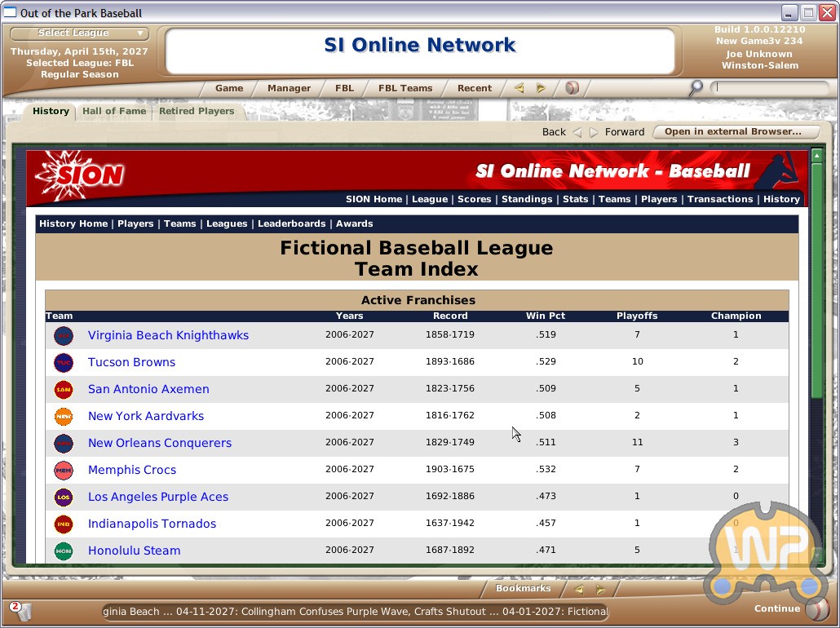Click the magnifying glass search icon
Screen dimensions: 840x628
[695, 88]
